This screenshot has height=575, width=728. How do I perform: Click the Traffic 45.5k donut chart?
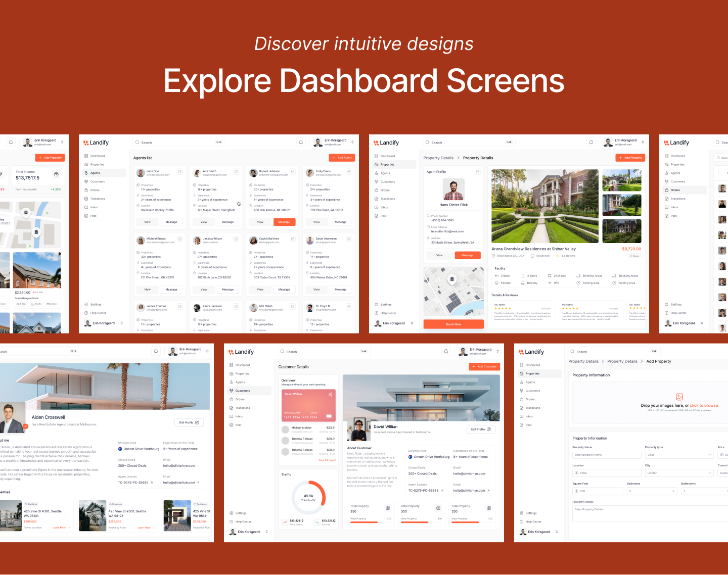(308, 498)
